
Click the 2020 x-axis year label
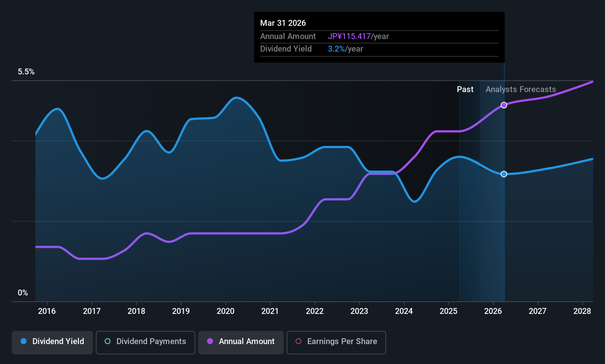click(225, 311)
